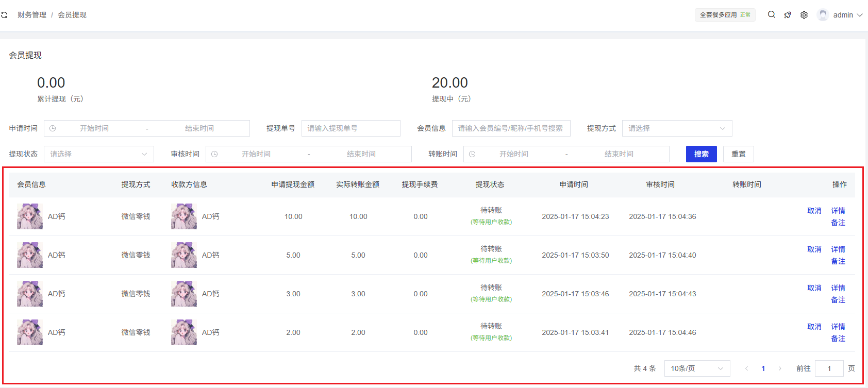Open 详情 for the 5.00 withdrawal row

(x=838, y=249)
